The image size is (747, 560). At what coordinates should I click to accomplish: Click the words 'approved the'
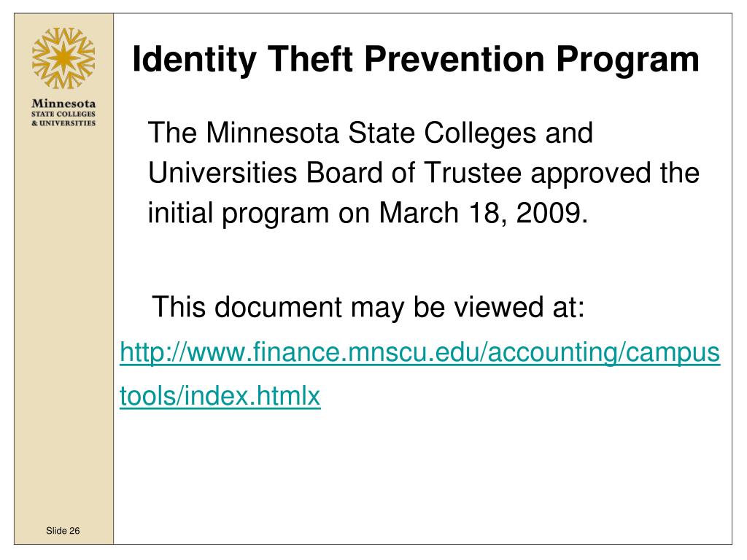tap(615, 174)
